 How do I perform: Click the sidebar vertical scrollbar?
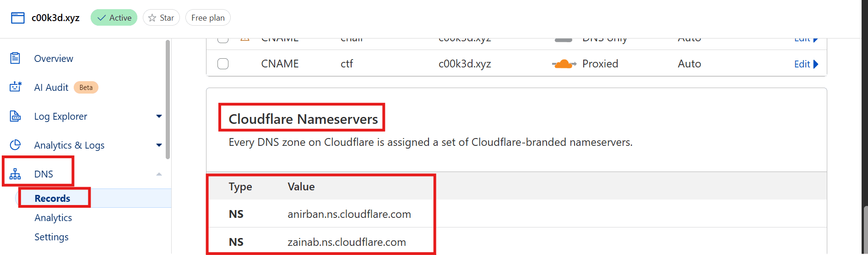(168, 99)
